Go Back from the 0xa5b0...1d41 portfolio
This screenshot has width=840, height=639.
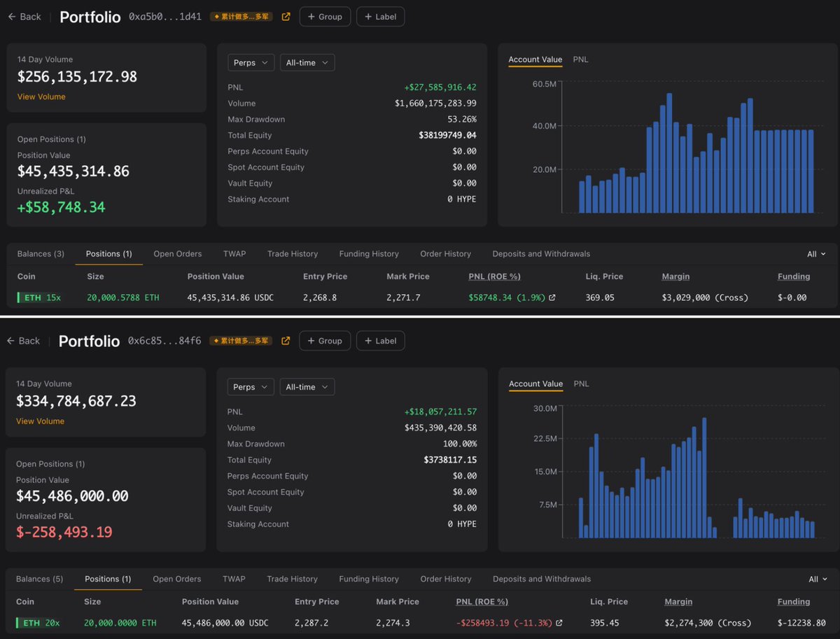point(24,17)
